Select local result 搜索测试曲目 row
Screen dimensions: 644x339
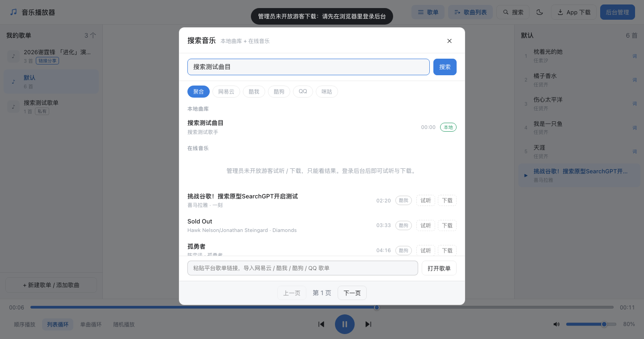322,127
